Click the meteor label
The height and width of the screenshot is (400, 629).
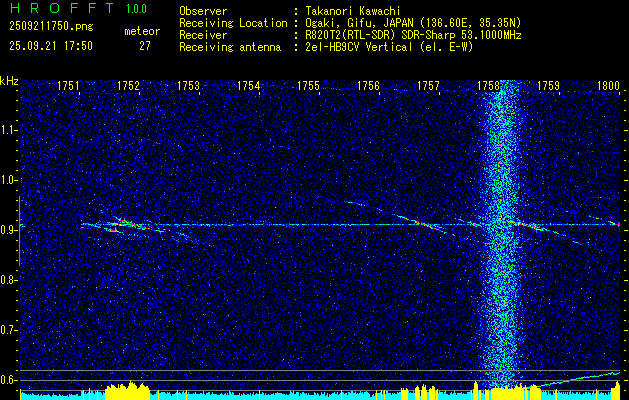(x=142, y=31)
